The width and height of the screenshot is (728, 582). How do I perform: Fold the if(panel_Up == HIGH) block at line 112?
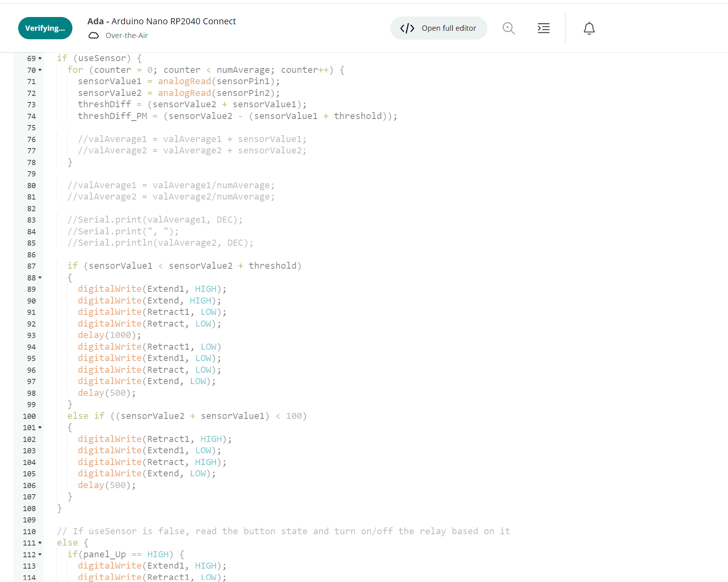tap(40, 555)
